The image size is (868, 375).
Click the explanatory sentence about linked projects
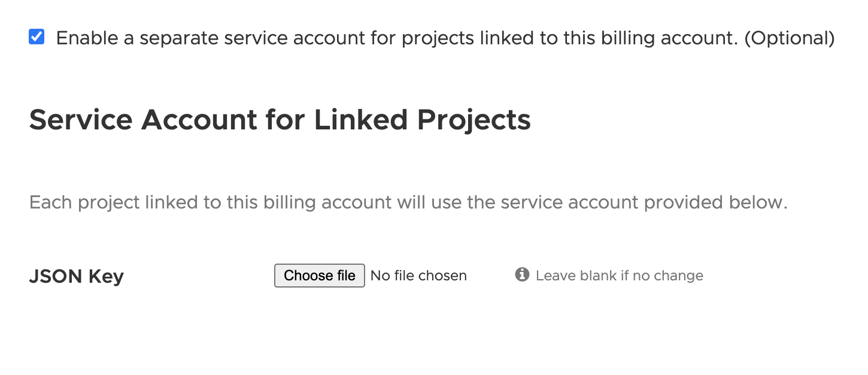point(408,202)
